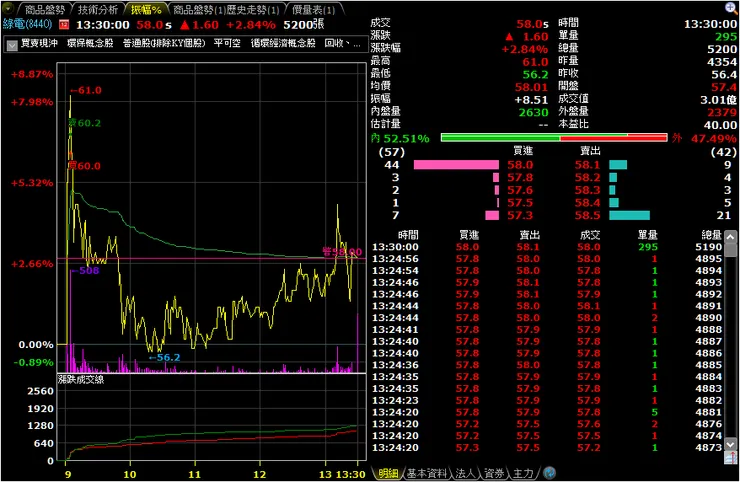The image size is (740, 482).
Task: Click the 綠電(8440) stock name
Action: coord(27,24)
